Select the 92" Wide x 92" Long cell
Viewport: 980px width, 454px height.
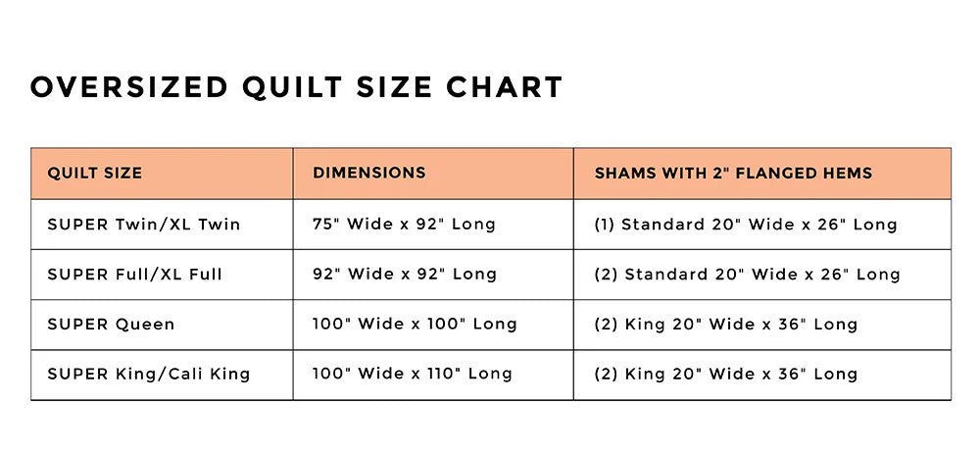click(x=405, y=275)
